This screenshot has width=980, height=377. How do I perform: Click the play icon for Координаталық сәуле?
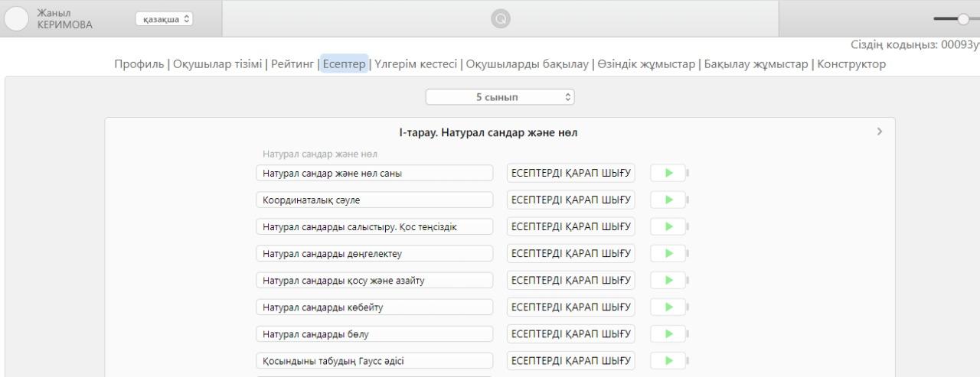[x=668, y=200]
